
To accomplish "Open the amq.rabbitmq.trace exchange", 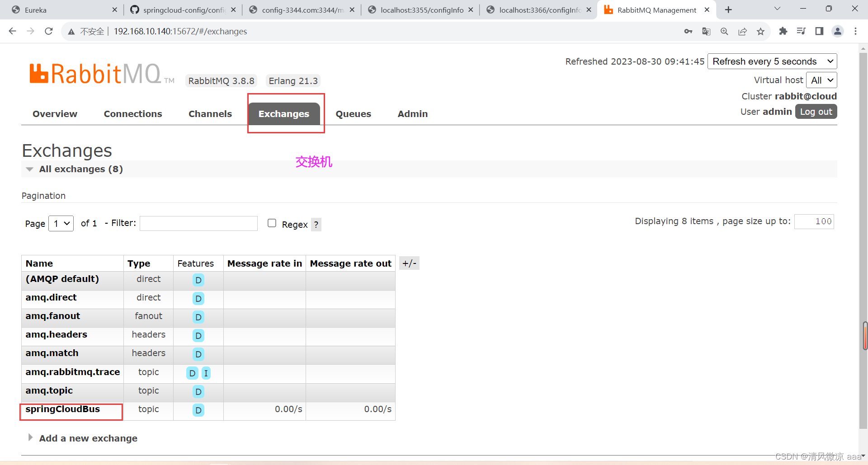I will pyautogui.click(x=73, y=372).
